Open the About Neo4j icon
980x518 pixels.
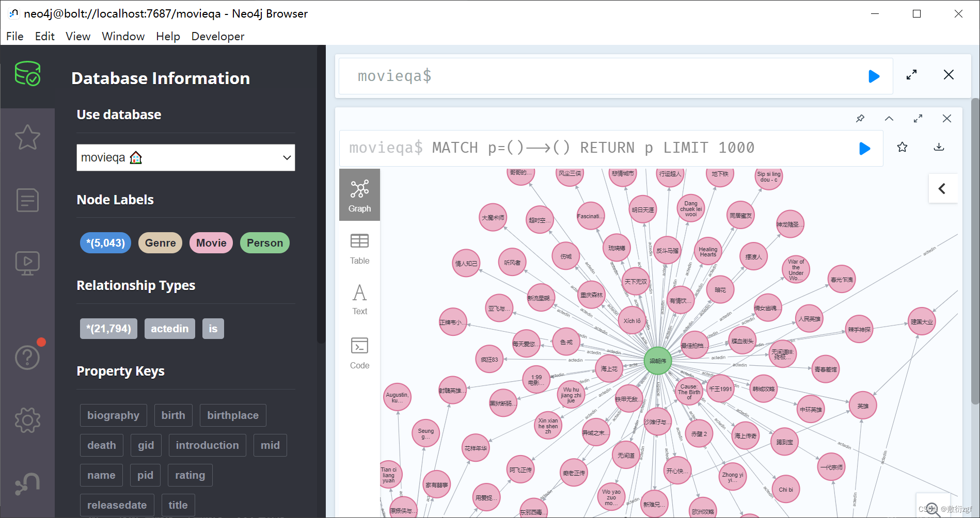(27, 483)
